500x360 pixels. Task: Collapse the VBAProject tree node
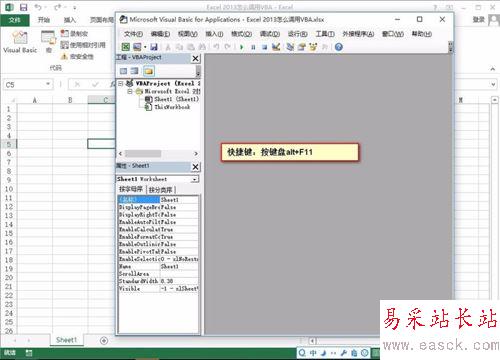coord(121,83)
